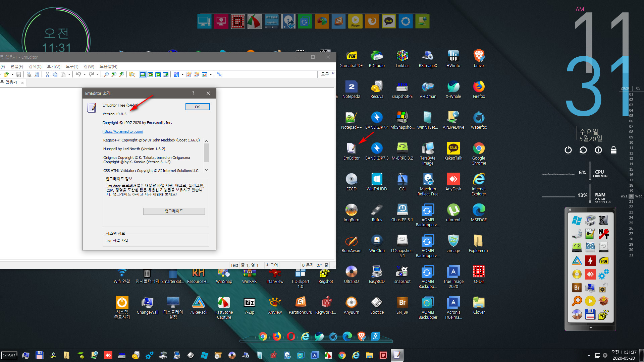Click OK in the EmEditor 소개 dialog

tap(198, 107)
